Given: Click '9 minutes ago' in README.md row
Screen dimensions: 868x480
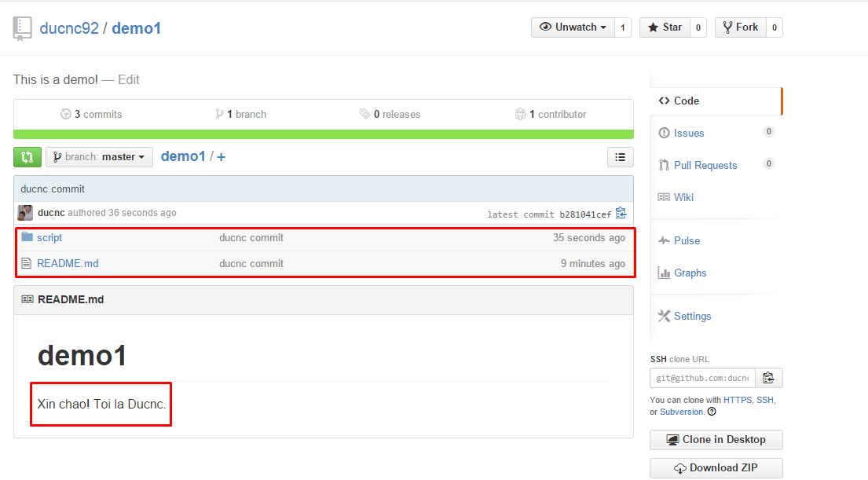Looking at the screenshot, I should (593, 263).
